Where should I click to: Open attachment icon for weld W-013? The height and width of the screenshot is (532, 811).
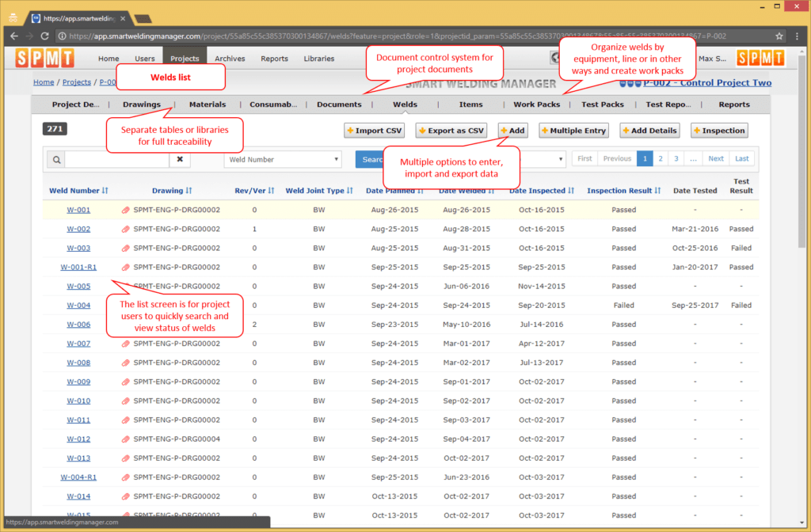126,458
